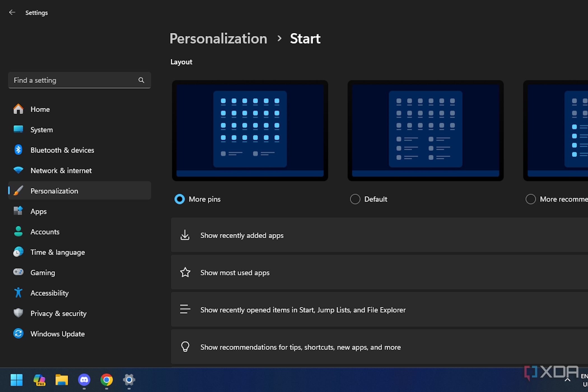Click the Default layout preview thumbnail

tap(425, 130)
